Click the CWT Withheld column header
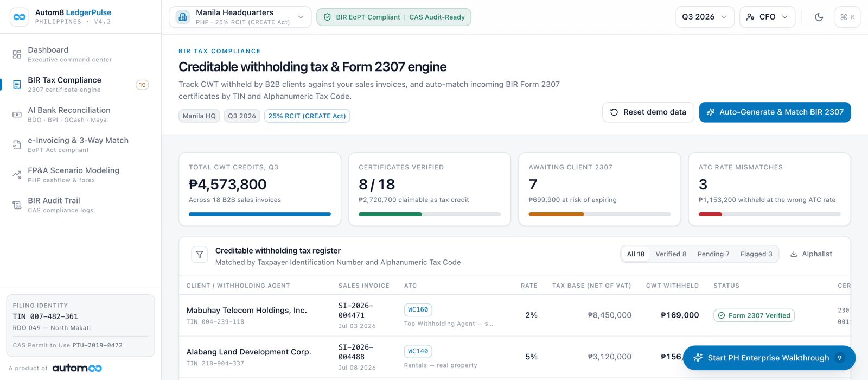 tap(672, 286)
